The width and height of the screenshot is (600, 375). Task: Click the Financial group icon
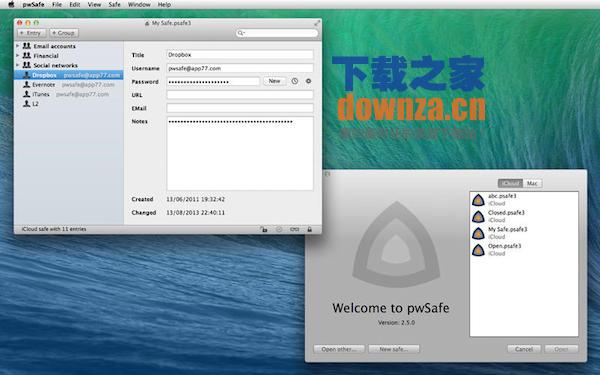[26, 55]
